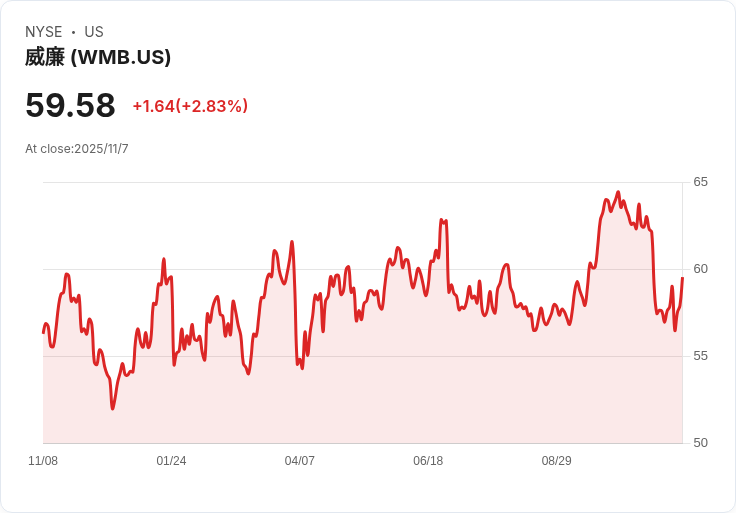This screenshot has height=513, width=736.
Task: Click the 08/29 date axis label
Action: click(557, 461)
